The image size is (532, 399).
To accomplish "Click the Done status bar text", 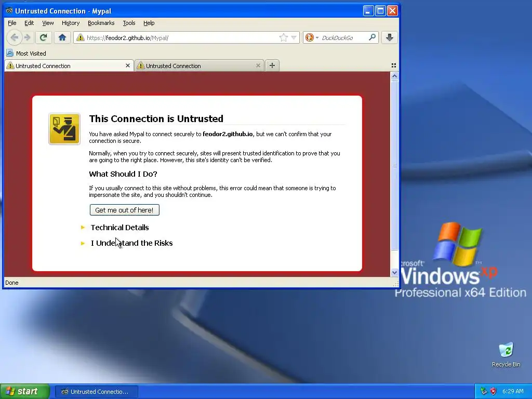I will (x=12, y=283).
